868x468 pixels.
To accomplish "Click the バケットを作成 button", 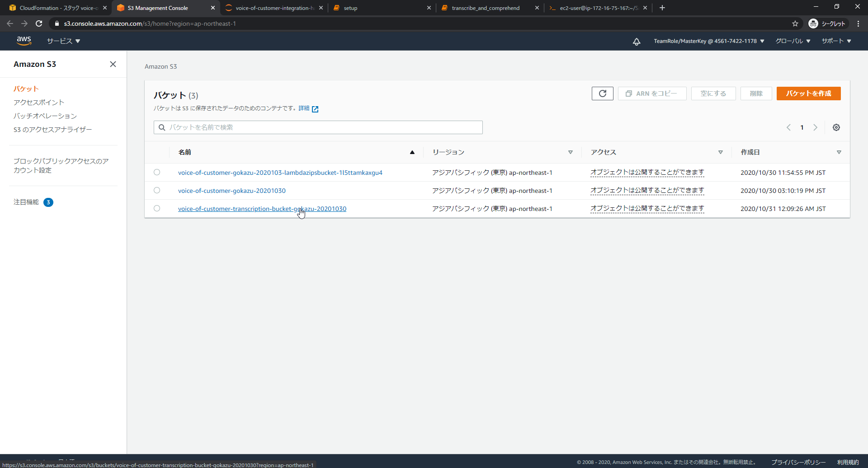I will point(808,94).
